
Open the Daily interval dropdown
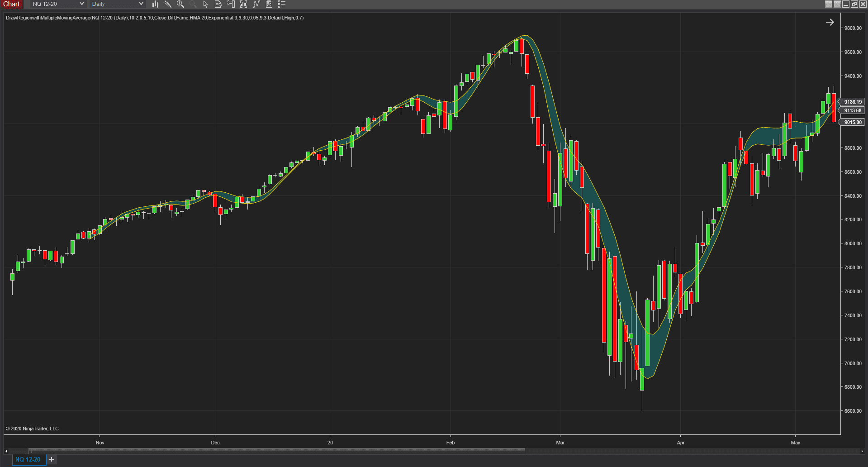coord(117,4)
